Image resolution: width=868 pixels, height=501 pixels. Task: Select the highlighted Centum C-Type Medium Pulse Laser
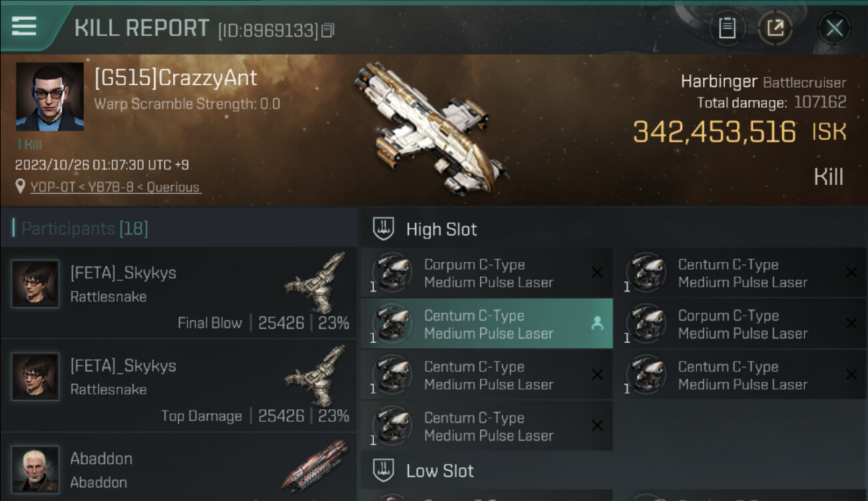pos(487,324)
